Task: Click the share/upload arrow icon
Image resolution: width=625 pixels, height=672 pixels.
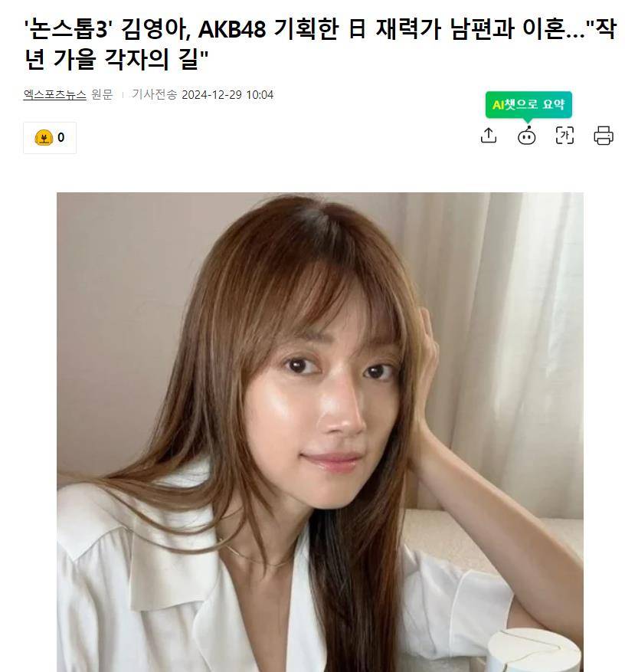Action: point(489,136)
